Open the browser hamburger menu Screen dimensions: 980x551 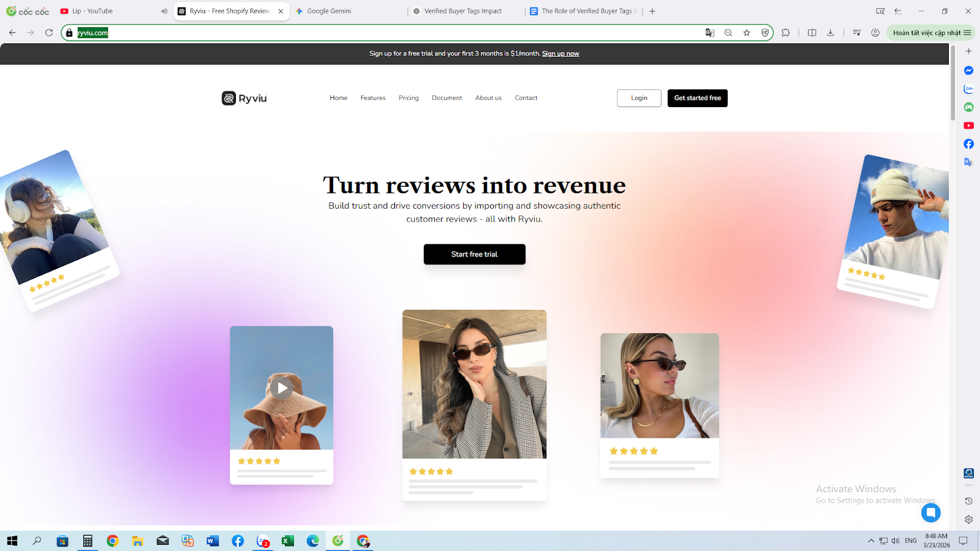pyautogui.click(x=967, y=32)
